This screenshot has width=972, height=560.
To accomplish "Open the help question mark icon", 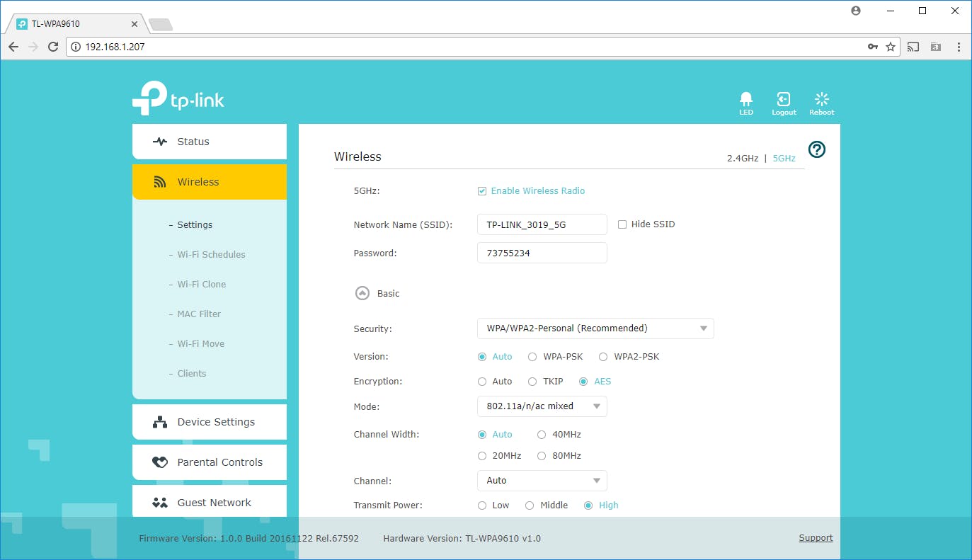I will (x=817, y=149).
